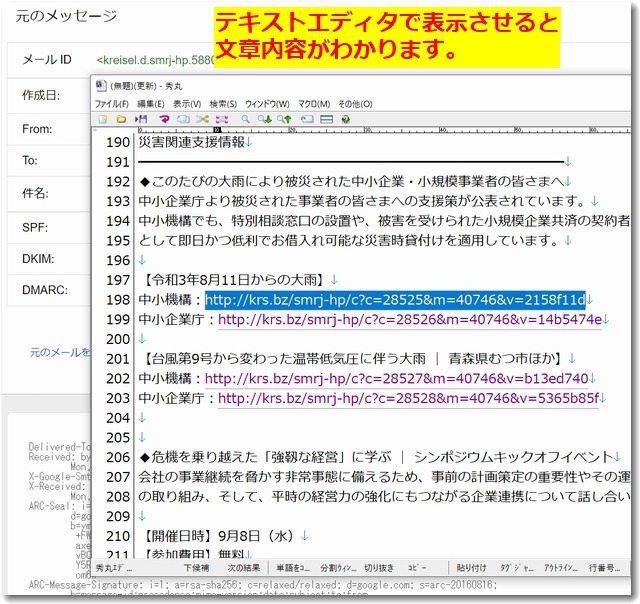Click the 下候補 function key button

click(196, 568)
